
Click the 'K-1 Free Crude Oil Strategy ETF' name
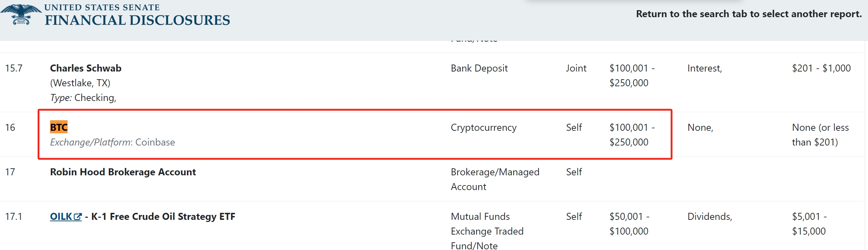[163, 217]
